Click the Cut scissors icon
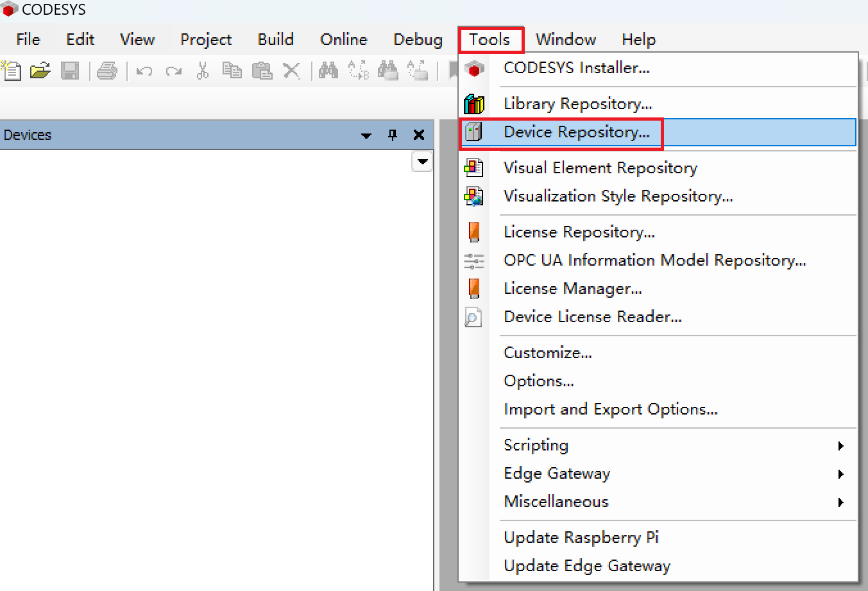The image size is (868, 591). 203,70
